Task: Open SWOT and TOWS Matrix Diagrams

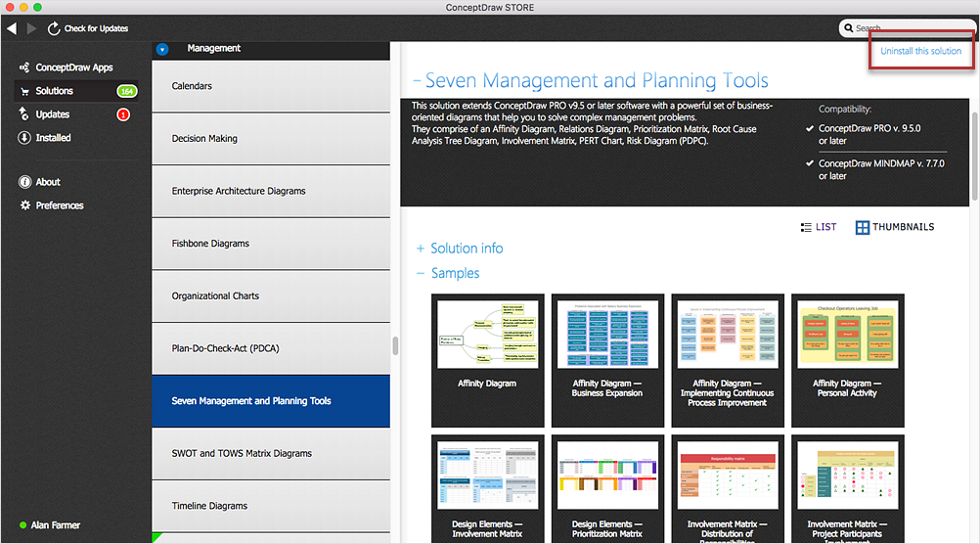Action: [x=271, y=454]
